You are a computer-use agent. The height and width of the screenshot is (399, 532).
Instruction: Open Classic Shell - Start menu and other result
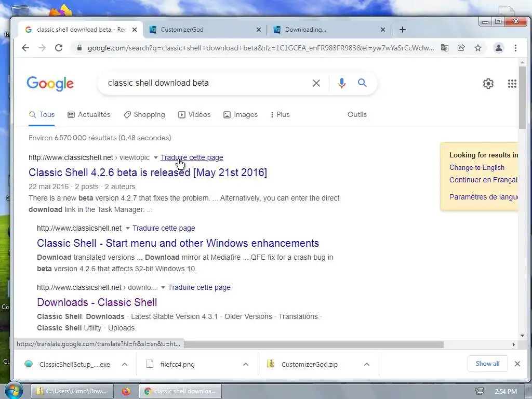pyautogui.click(x=178, y=243)
